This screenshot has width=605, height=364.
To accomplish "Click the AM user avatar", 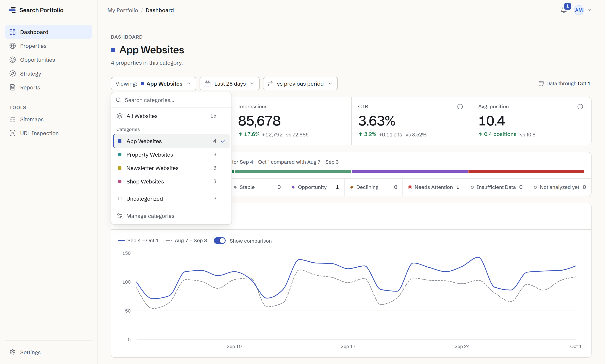I will [x=579, y=10].
